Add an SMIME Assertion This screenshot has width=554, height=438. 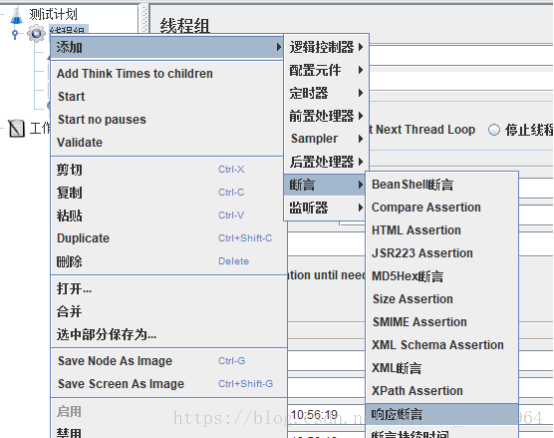[x=442, y=322]
